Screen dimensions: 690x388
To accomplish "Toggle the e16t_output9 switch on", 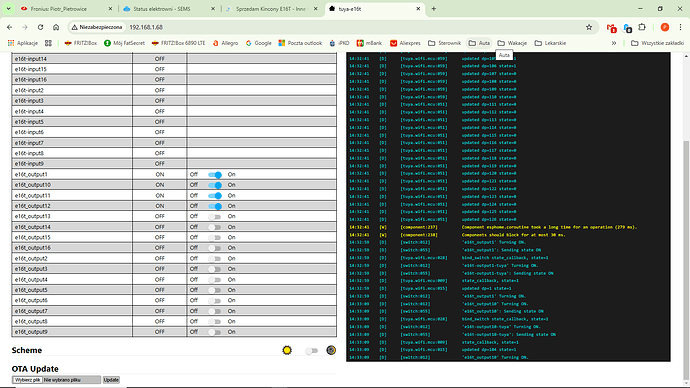I will pyautogui.click(x=215, y=332).
